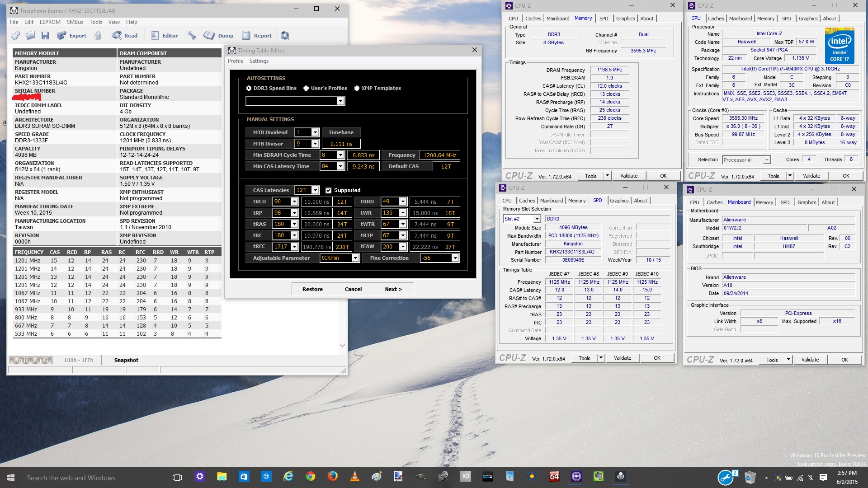
Task: Expand the MTB Divisor dropdown
Action: pyautogui.click(x=315, y=144)
